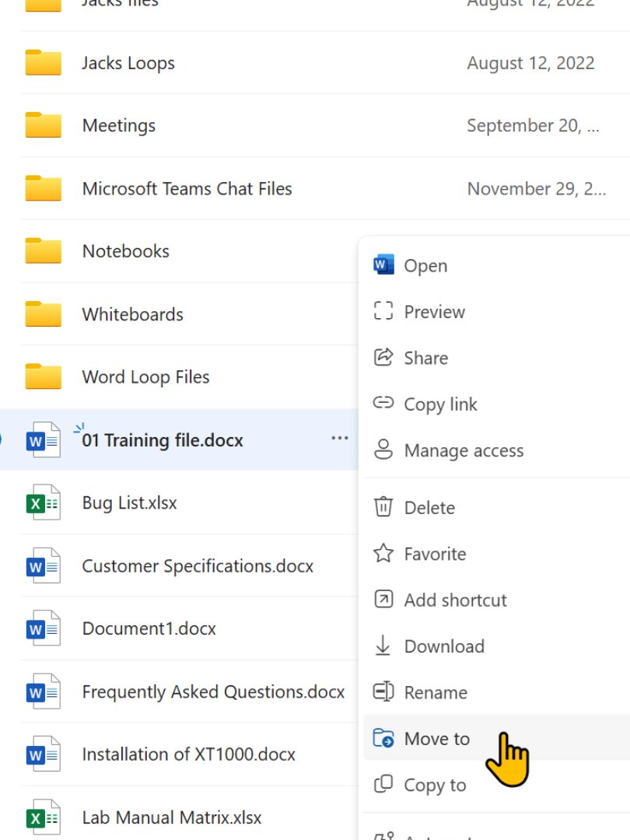630x840 pixels.
Task: Click the Excel icon beside Bug List.xlsx
Action: (43, 502)
